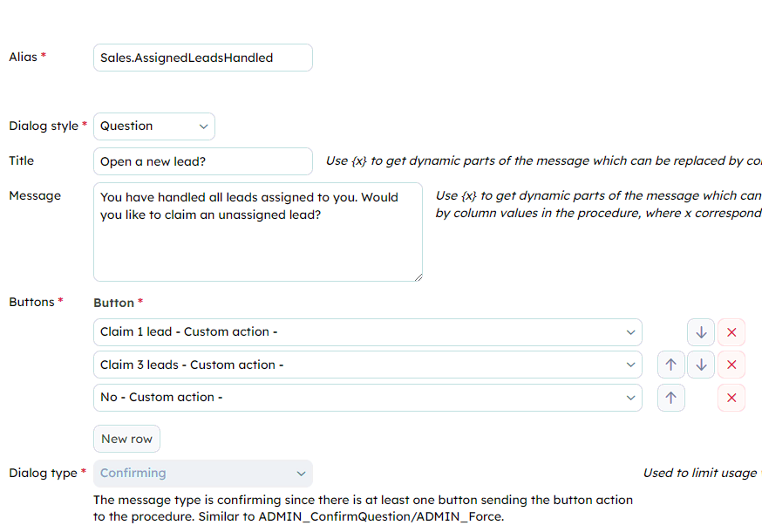Screen dimensions: 762x532
Task: Add a button with New row
Action: point(126,439)
